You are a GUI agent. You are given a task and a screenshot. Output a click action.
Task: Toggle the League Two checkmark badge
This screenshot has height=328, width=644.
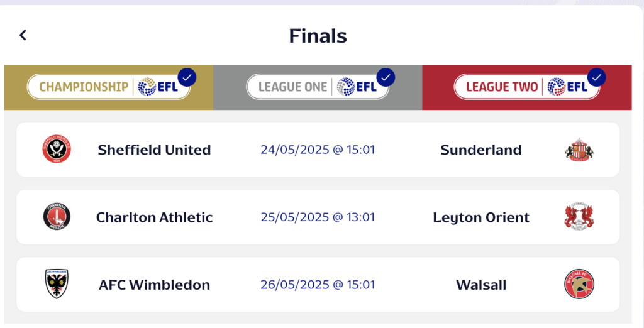point(597,77)
